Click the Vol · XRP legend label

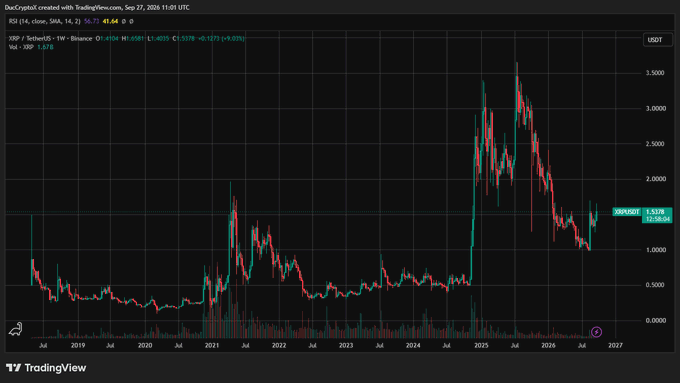pos(21,47)
